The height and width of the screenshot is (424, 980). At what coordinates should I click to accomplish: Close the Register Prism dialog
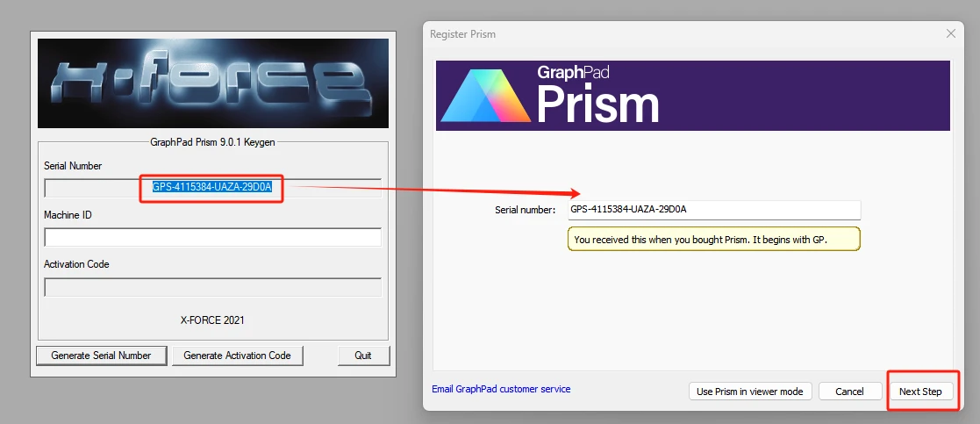[x=951, y=33]
